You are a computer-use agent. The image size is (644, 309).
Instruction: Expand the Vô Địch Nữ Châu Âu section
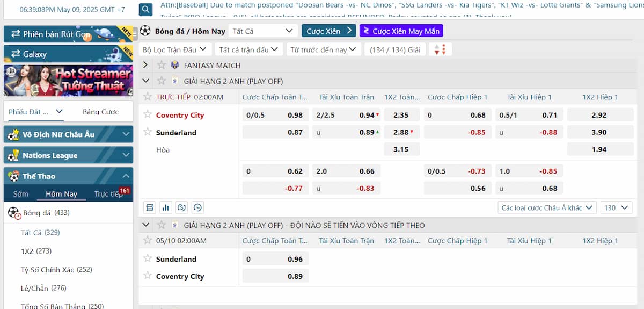[68, 134]
